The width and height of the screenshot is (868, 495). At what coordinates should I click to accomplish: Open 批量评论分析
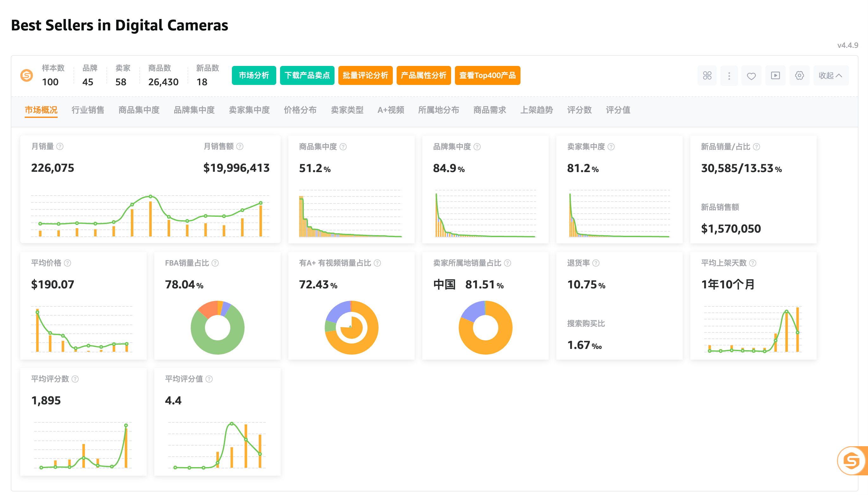point(365,75)
